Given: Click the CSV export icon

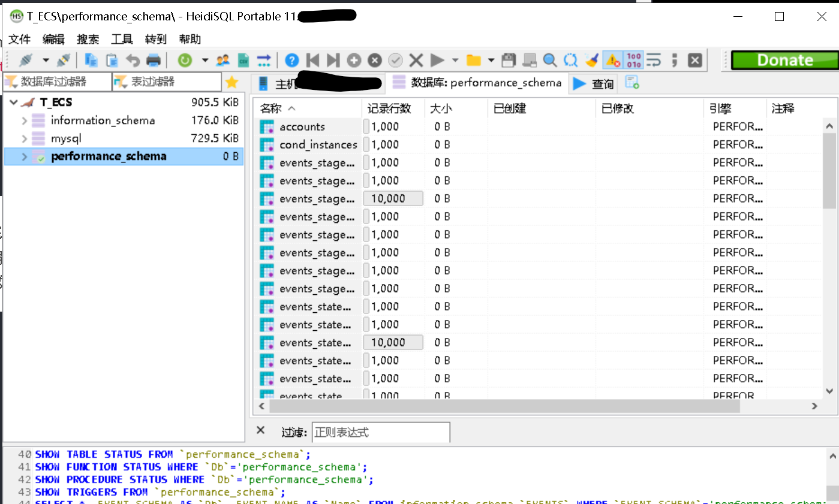Looking at the screenshot, I should coord(243,60).
